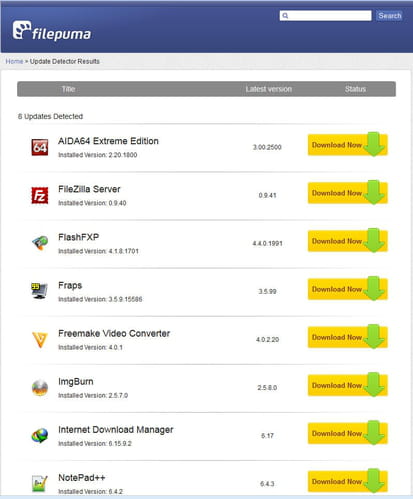The width and height of the screenshot is (413, 499).
Task: Click the Search button
Action: tap(389, 16)
